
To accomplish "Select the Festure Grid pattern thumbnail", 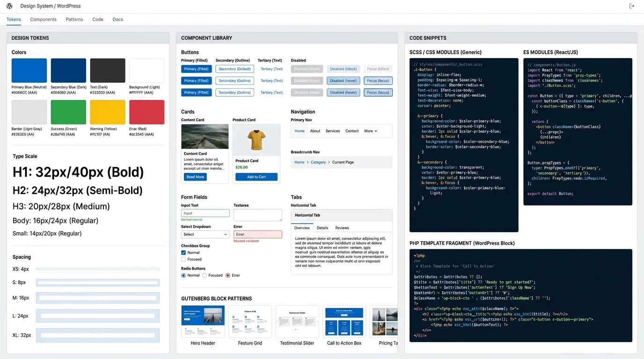I will pyautogui.click(x=250, y=322).
